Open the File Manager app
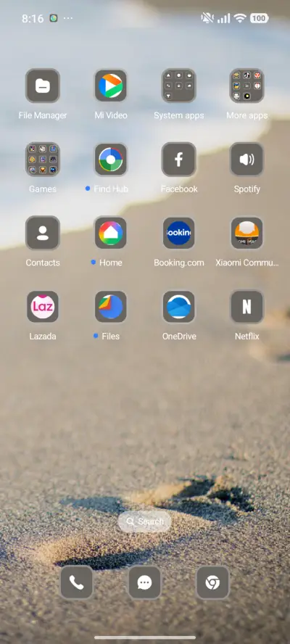The image size is (290, 644). click(43, 86)
